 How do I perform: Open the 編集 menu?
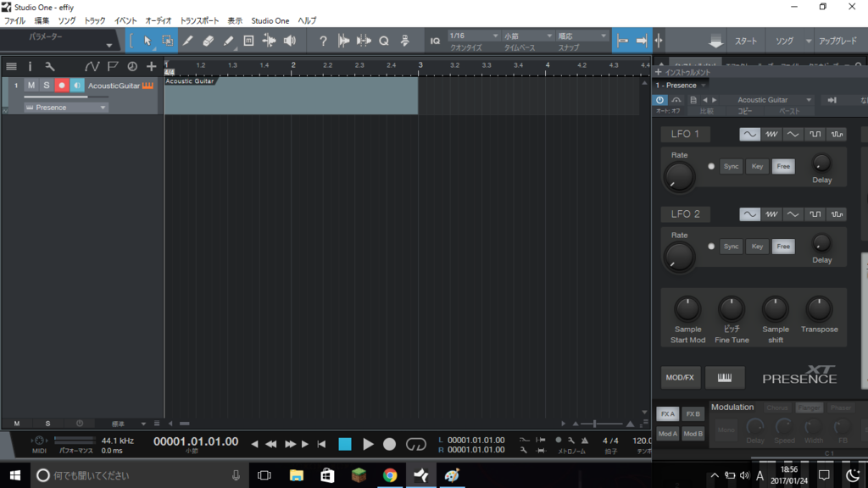[x=42, y=20]
